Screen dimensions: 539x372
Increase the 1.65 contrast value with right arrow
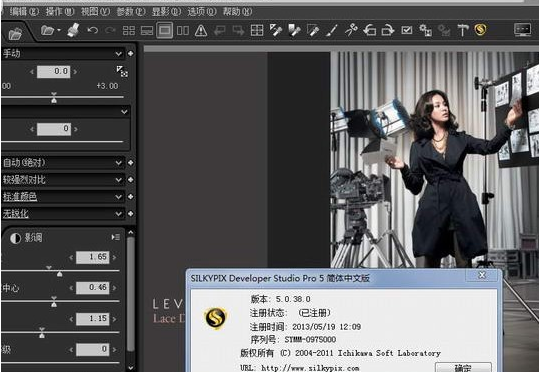pyautogui.click(x=114, y=257)
